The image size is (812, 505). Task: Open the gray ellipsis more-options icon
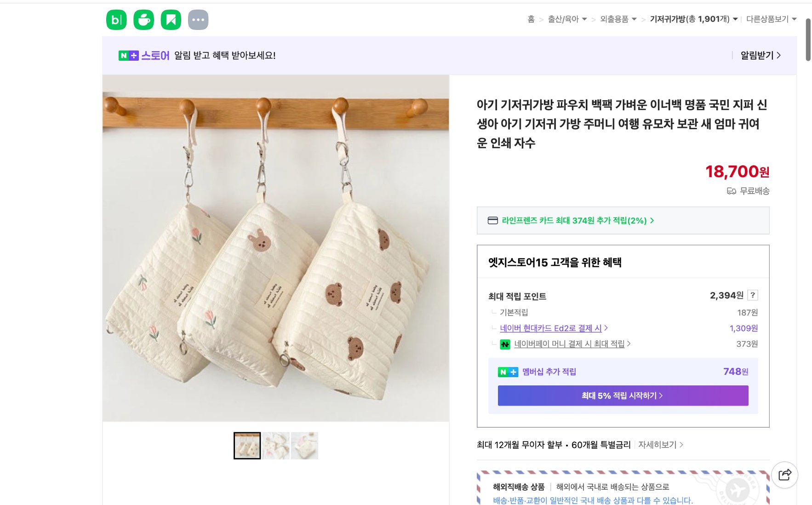point(199,19)
